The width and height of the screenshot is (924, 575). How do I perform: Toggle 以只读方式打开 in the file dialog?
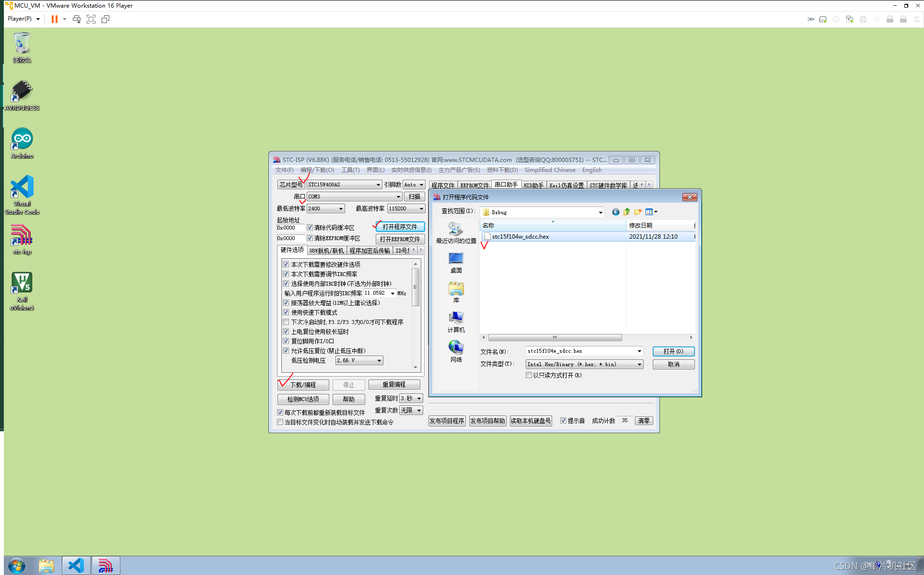(529, 375)
